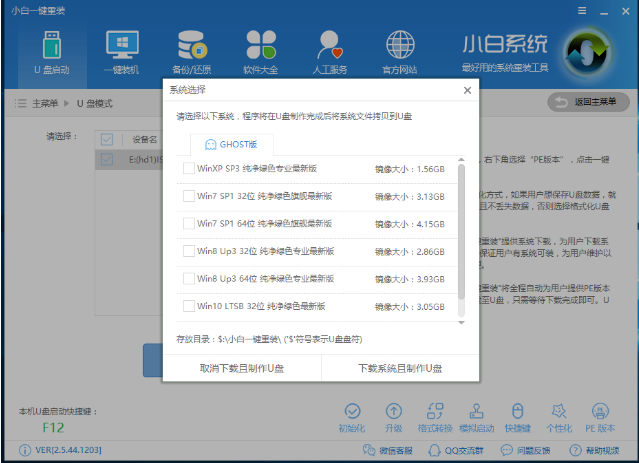Open the U盘启动 tool
The height and width of the screenshot is (463, 639).
tap(52, 53)
